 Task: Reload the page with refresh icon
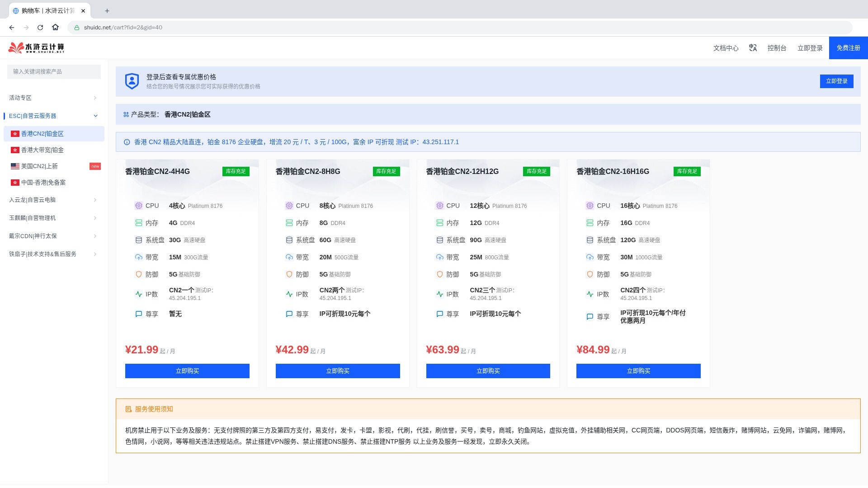pos(40,28)
